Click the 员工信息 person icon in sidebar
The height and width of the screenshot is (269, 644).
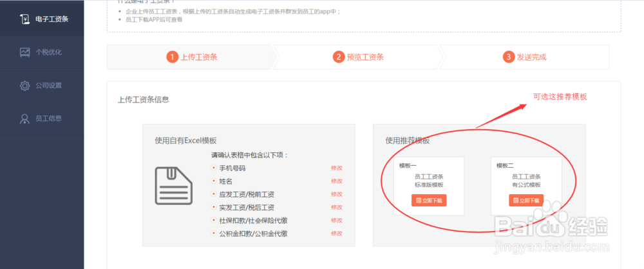click(x=24, y=119)
